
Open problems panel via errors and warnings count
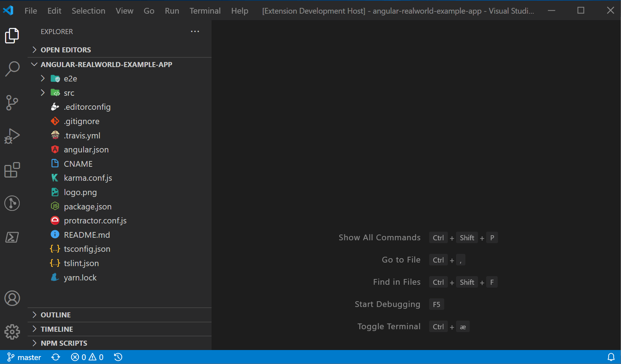click(x=87, y=357)
